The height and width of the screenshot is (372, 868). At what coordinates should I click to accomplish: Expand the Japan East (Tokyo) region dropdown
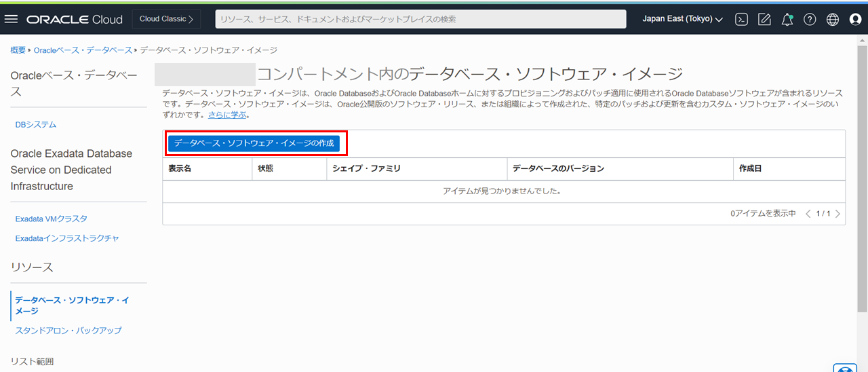click(682, 19)
